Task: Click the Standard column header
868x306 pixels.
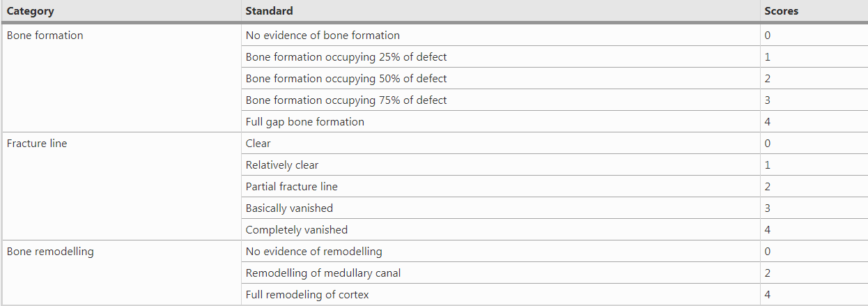Action: (x=269, y=11)
